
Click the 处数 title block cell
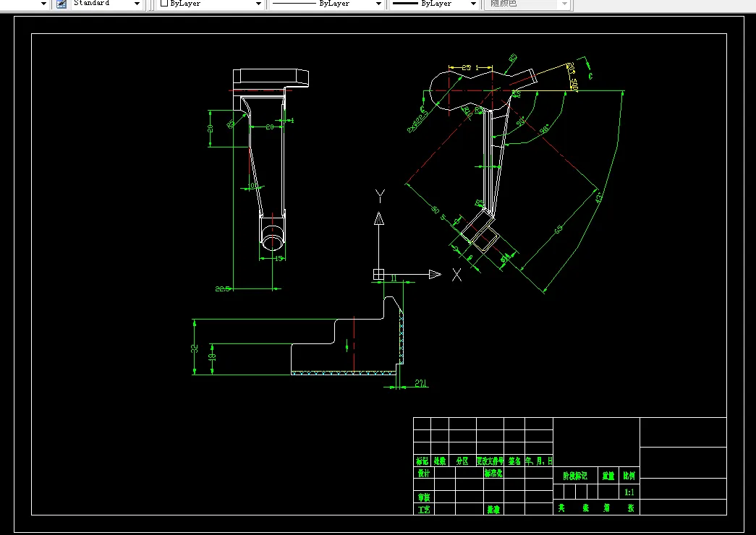440,461
